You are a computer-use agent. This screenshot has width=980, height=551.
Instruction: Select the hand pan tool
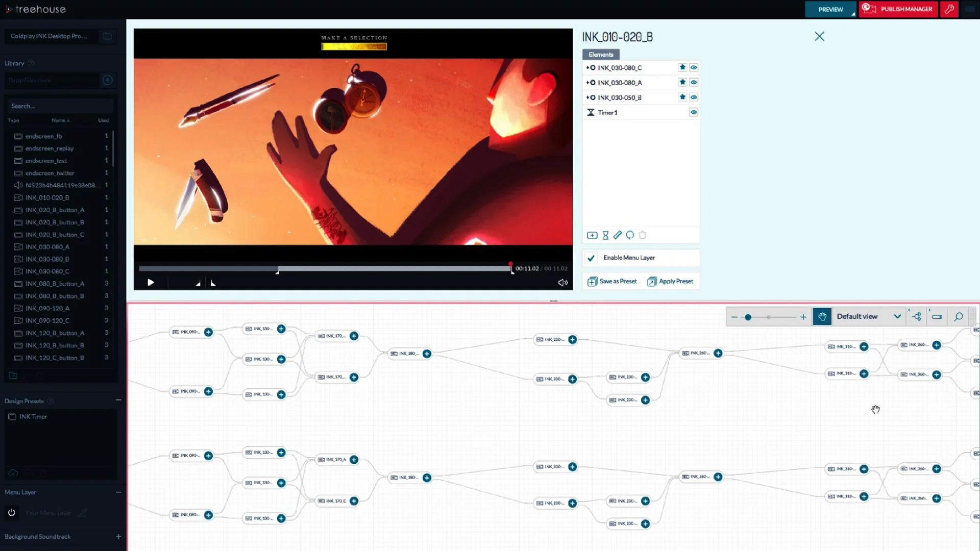click(x=822, y=317)
